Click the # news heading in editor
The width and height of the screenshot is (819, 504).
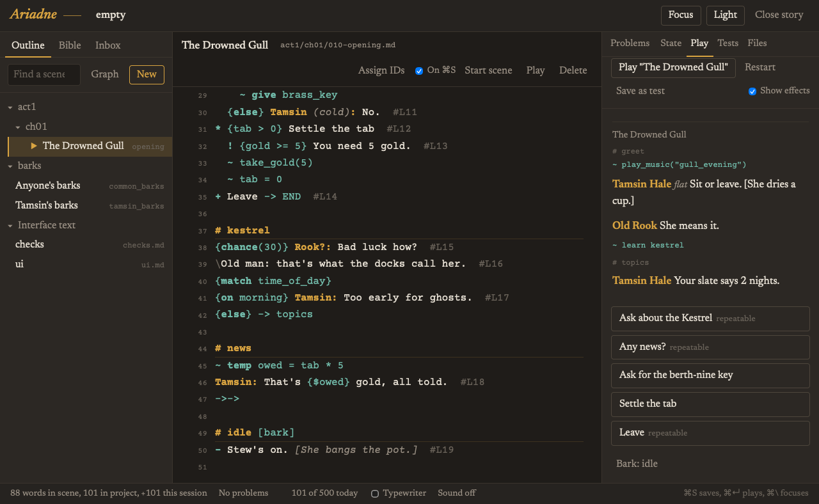pyautogui.click(x=233, y=349)
